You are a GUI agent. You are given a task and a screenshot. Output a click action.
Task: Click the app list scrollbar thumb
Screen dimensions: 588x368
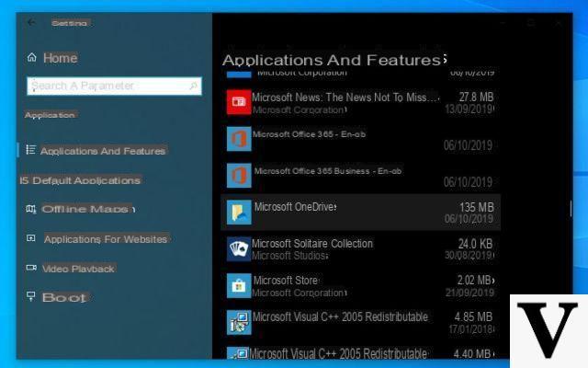click(x=571, y=209)
